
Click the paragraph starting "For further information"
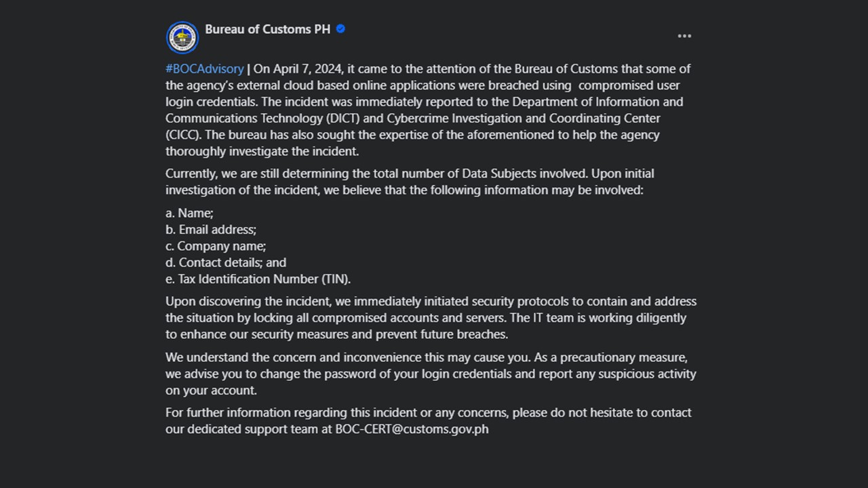[428, 420]
